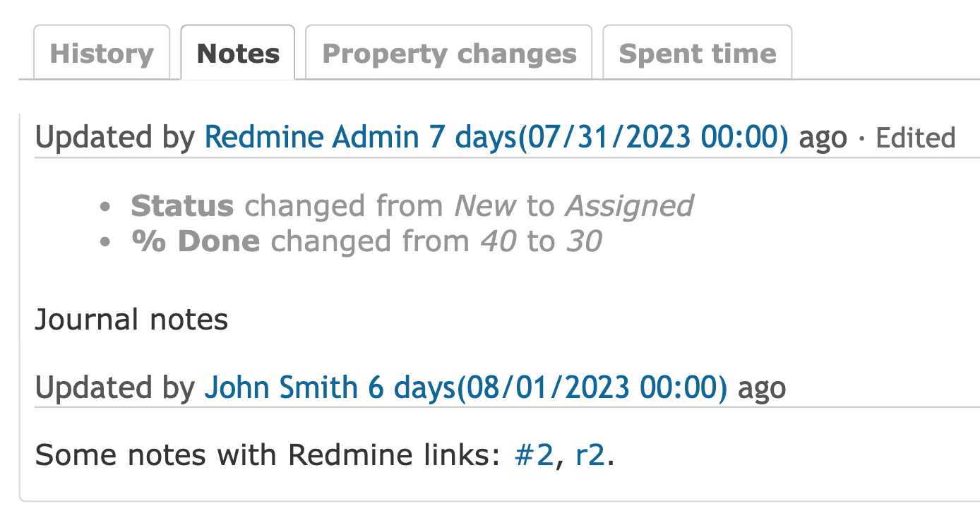Click the italic 'New' status value
This screenshot has width=980, height=518.
pyautogui.click(x=486, y=206)
